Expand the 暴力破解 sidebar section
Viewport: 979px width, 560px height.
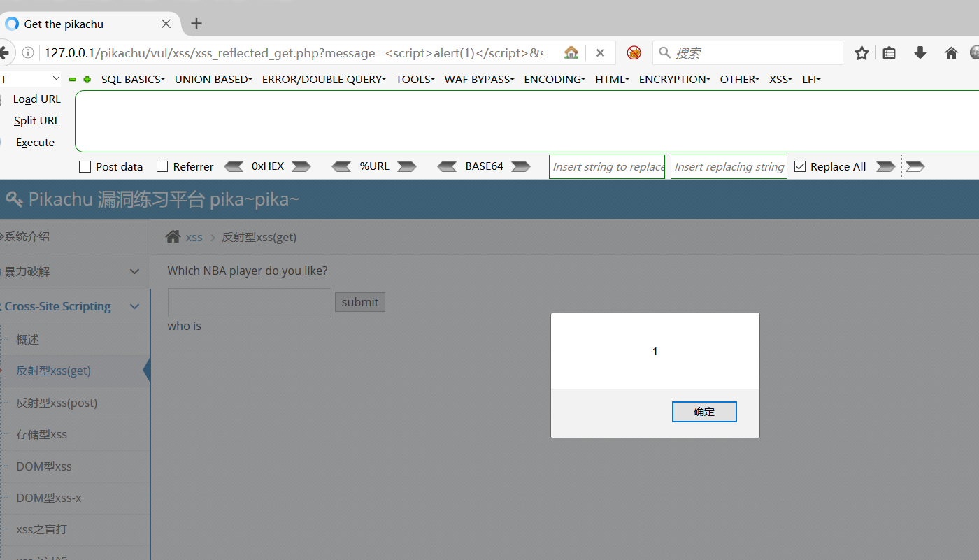tap(75, 271)
